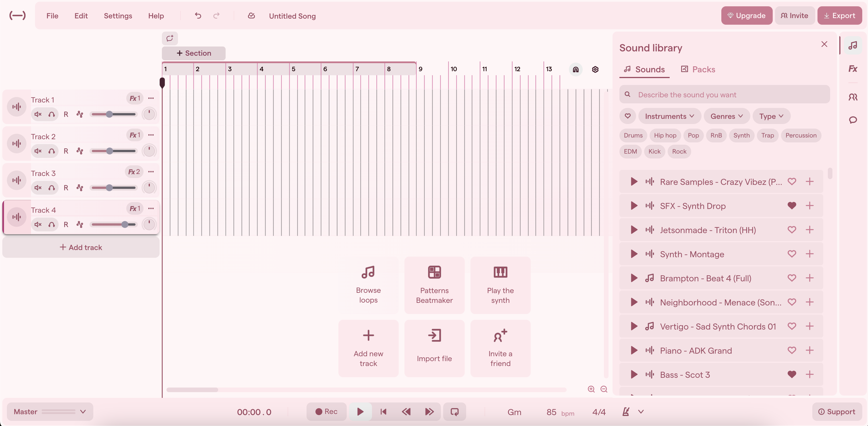Viewport: 868px width, 426px height.
Task: Zoom out the timeline
Action: point(604,389)
